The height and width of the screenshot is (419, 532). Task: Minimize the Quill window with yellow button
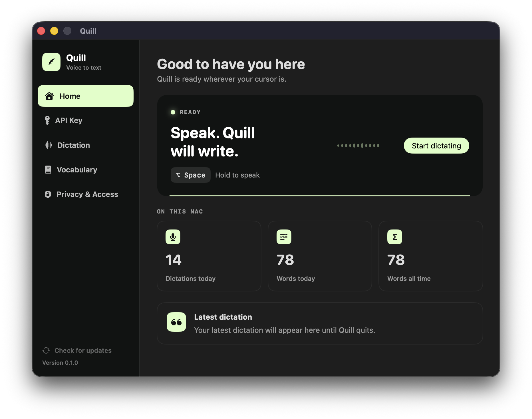54,31
